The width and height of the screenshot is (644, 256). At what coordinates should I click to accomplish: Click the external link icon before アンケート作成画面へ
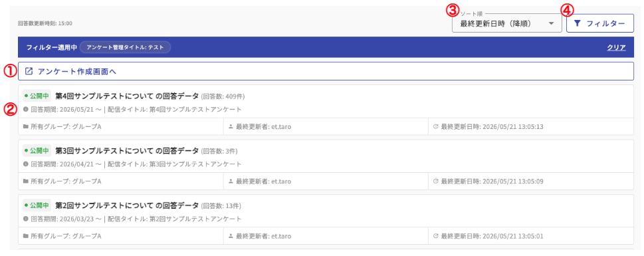(29, 71)
